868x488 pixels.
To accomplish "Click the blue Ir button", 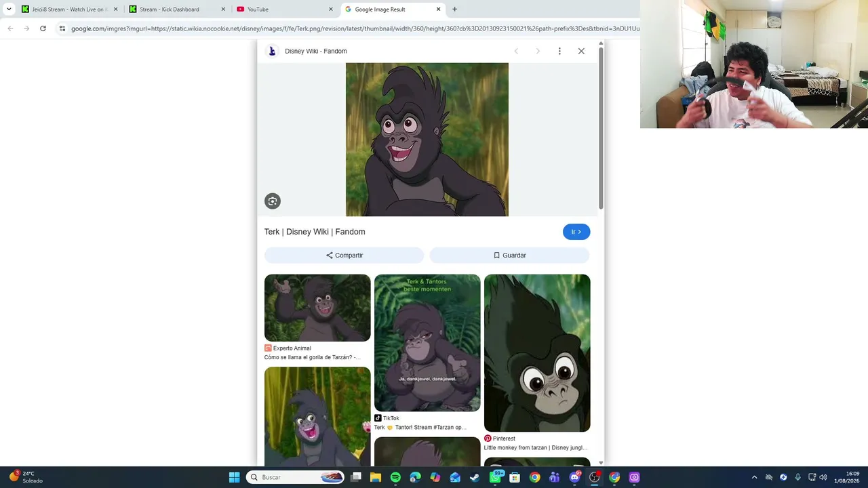I will tap(576, 232).
